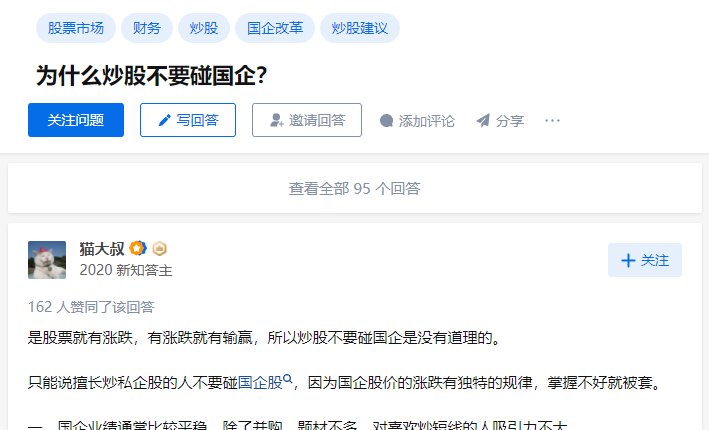
Task: Click the gold badge after the orange one
Action: point(159,249)
